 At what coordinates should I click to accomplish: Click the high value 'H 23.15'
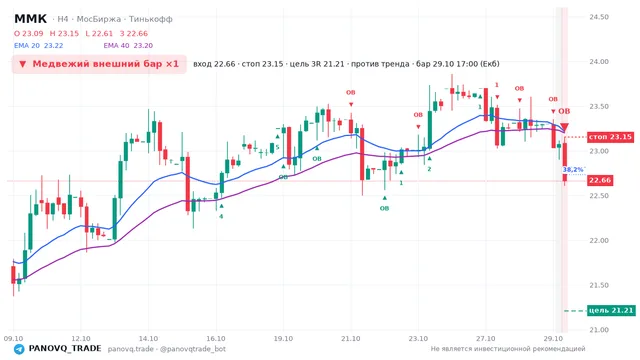64,33
